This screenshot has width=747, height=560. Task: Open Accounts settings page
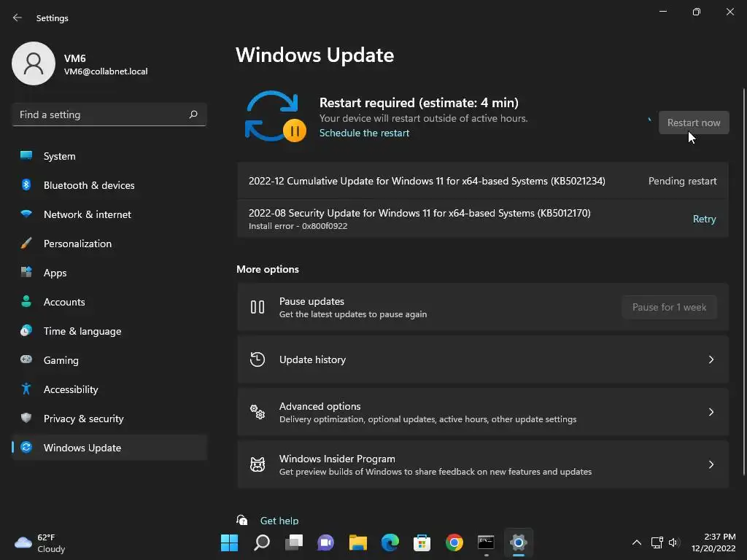[109, 302]
